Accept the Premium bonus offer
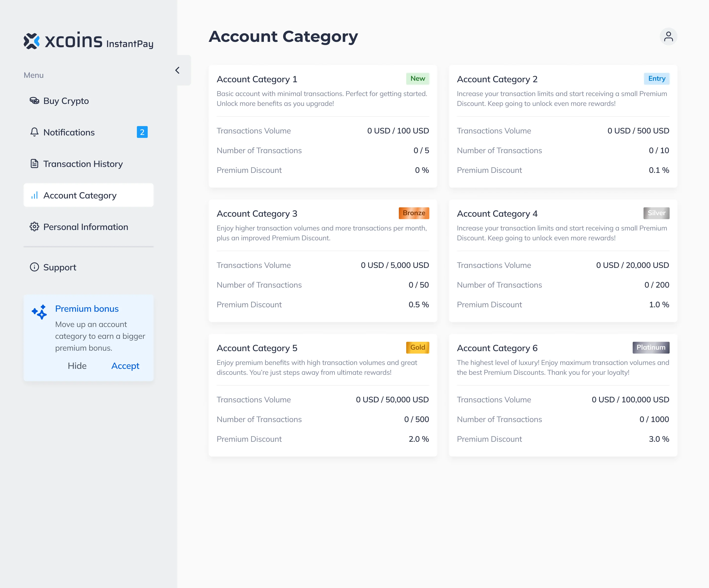Screen dimensions: 709x588 tap(125, 366)
